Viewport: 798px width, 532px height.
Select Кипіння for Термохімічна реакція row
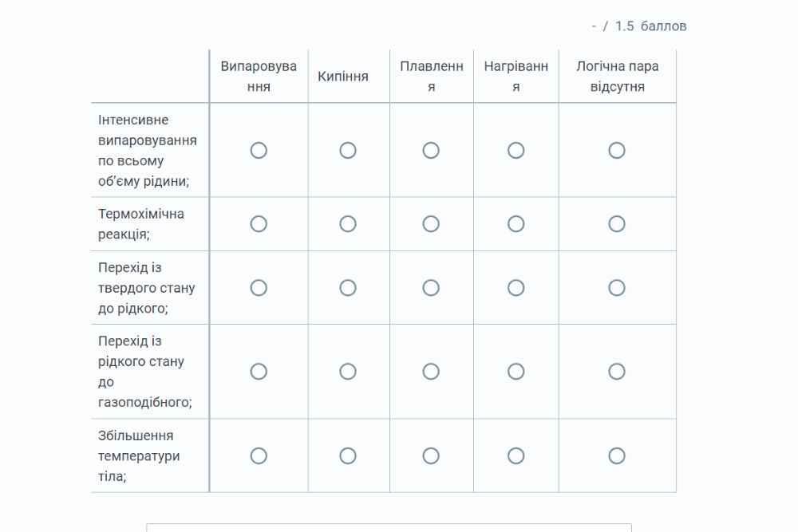coord(348,224)
